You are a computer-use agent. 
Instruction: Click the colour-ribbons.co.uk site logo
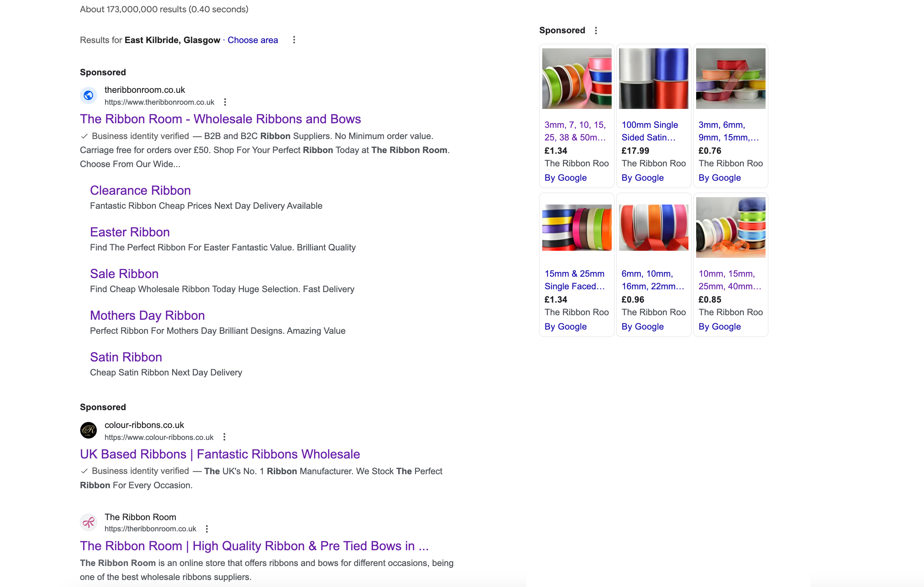click(88, 430)
